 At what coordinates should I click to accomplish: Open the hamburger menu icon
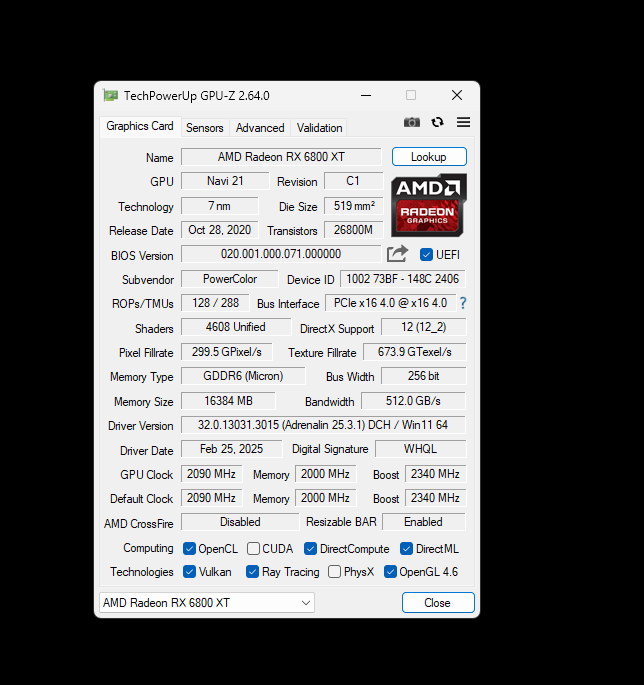[x=464, y=122]
